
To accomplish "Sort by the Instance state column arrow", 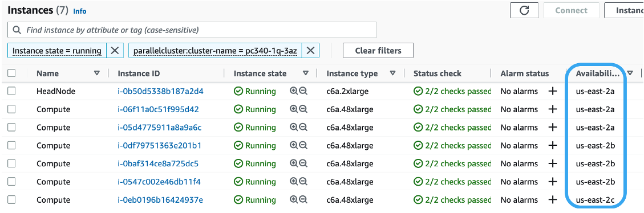I will pos(306,73).
